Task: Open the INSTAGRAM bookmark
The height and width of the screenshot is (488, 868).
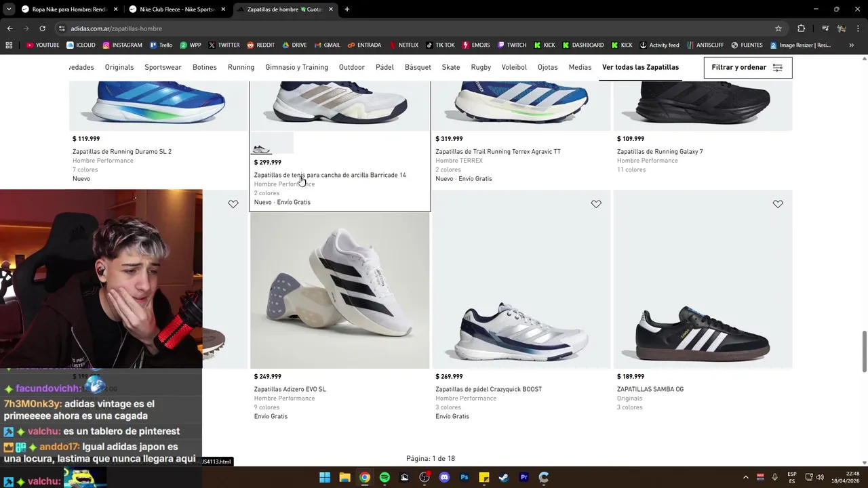Action: tap(123, 45)
